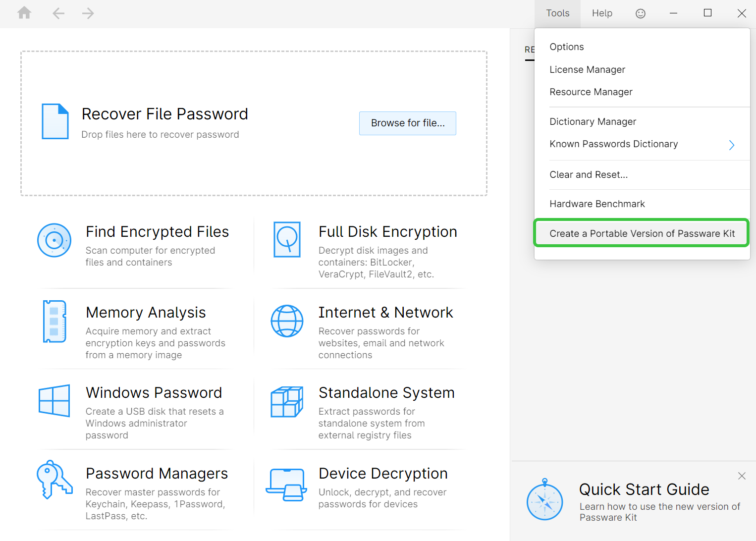Click 'Acquire memory and extract' description
Viewport: 756px width, 541px height.
coord(155,343)
